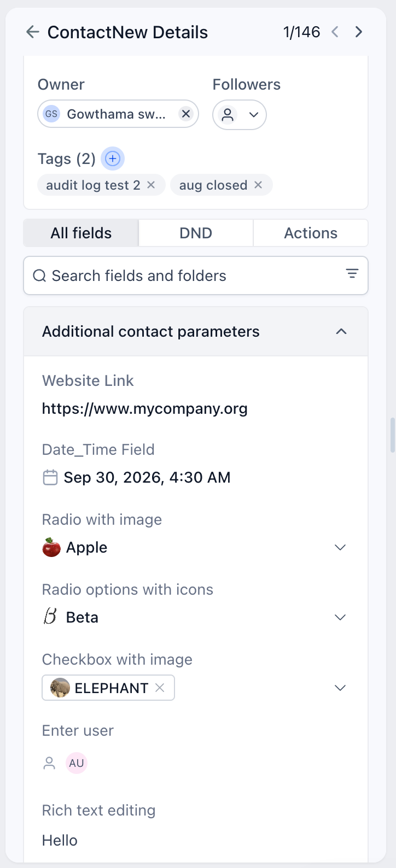
Task: Open the filter icon in the search box
Action: point(352,274)
